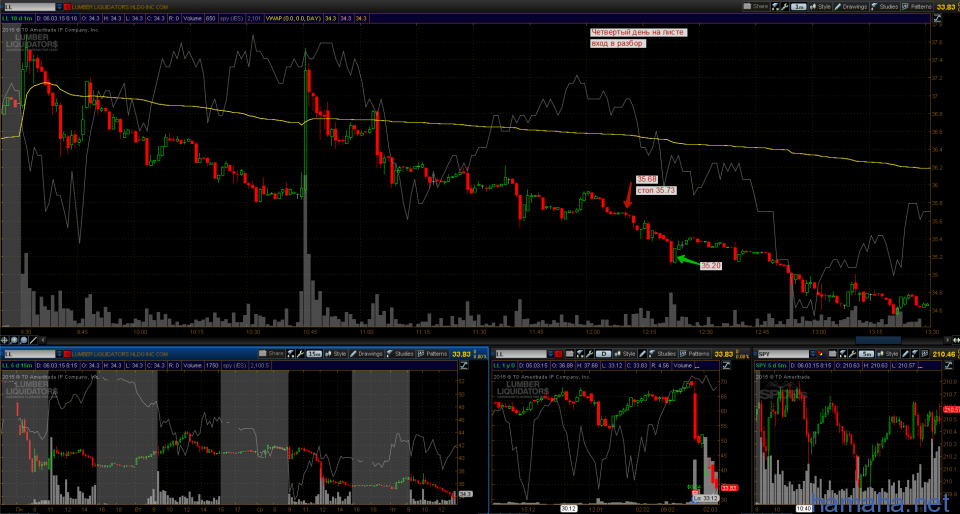
Task: Click the share icon on the SPY chart toolbar
Action: tap(833, 354)
